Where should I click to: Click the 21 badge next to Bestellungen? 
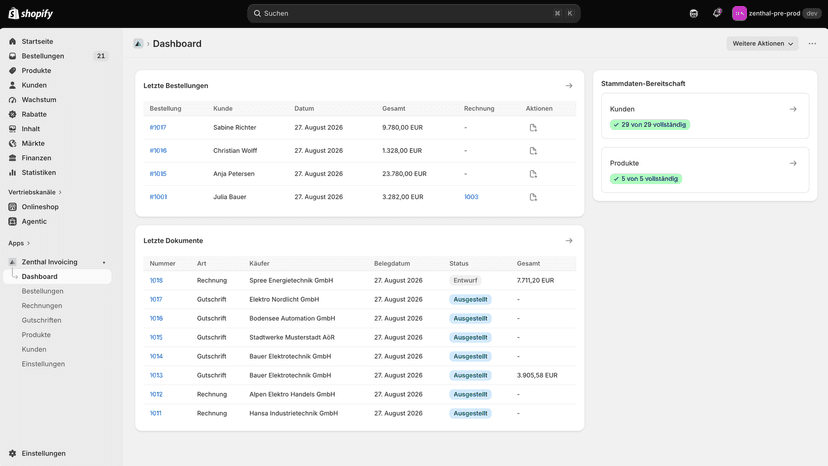[x=100, y=56]
